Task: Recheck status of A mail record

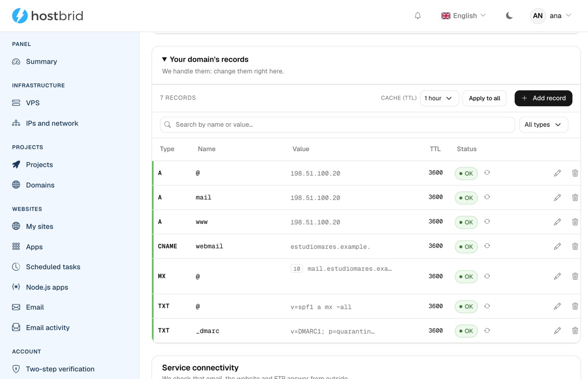Action: (487, 197)
